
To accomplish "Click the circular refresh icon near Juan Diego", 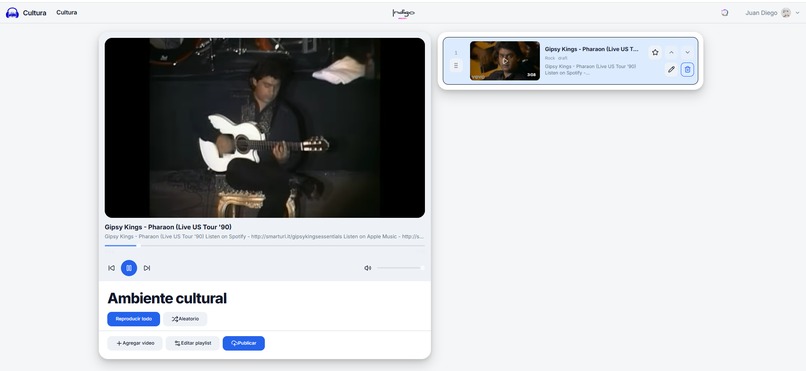I will (724, 13).
